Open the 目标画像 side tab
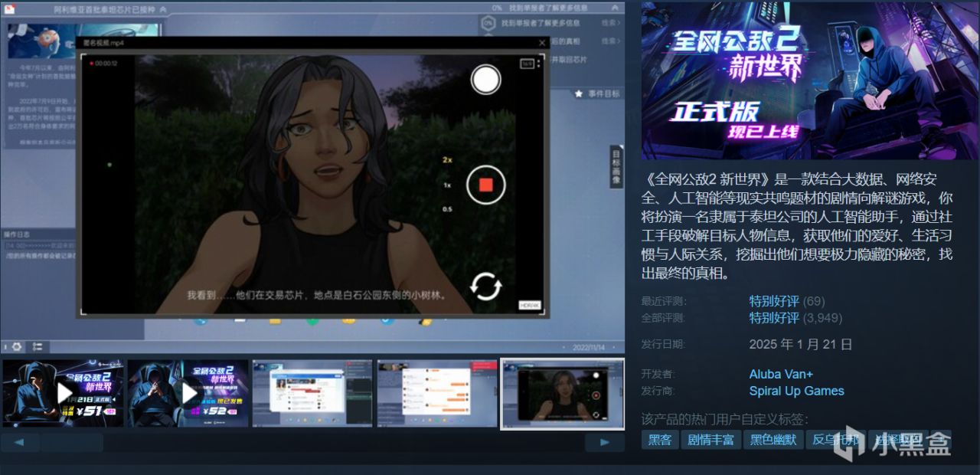Image resolution: width=980 pixels, height=475 pixels. point(616,168)
